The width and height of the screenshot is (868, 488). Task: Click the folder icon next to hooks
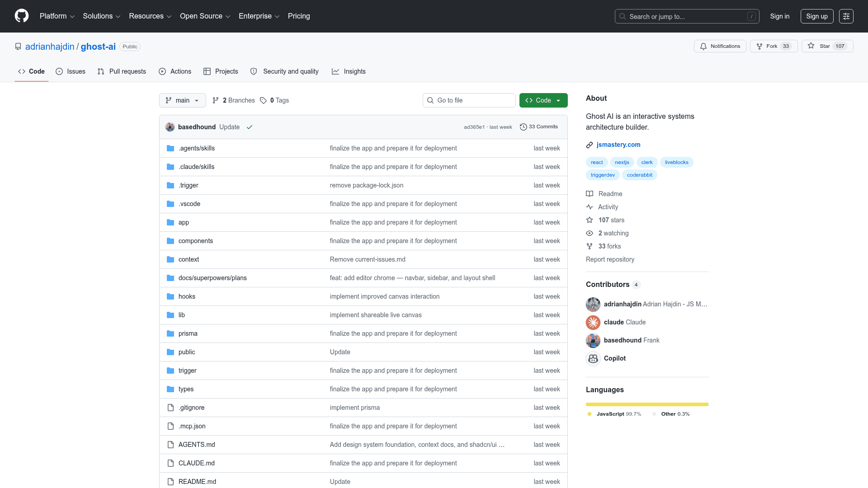point(170,296)
